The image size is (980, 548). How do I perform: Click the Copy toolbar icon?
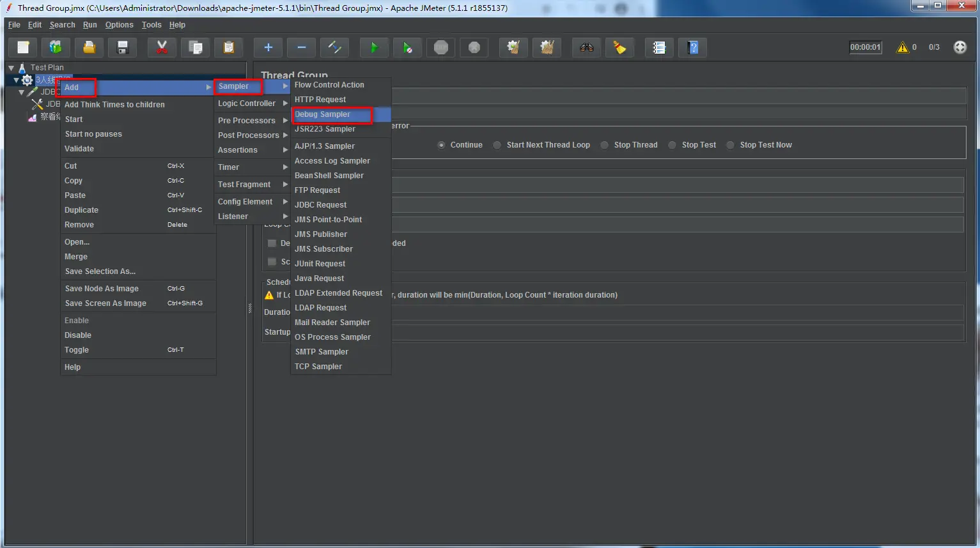196,47
